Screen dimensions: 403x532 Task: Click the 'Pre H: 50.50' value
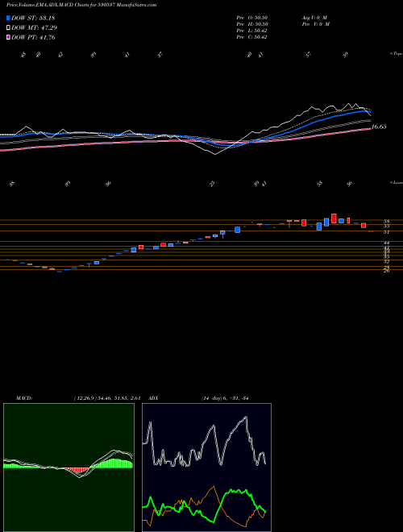[252, 24]
